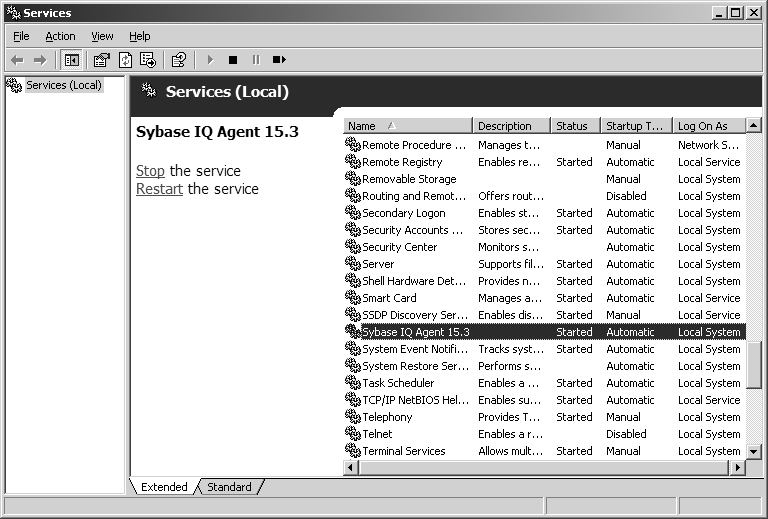This screenshot has height=519, width=768.
Task: Click the Stop Service square icon
Action: tap(233, 60)
